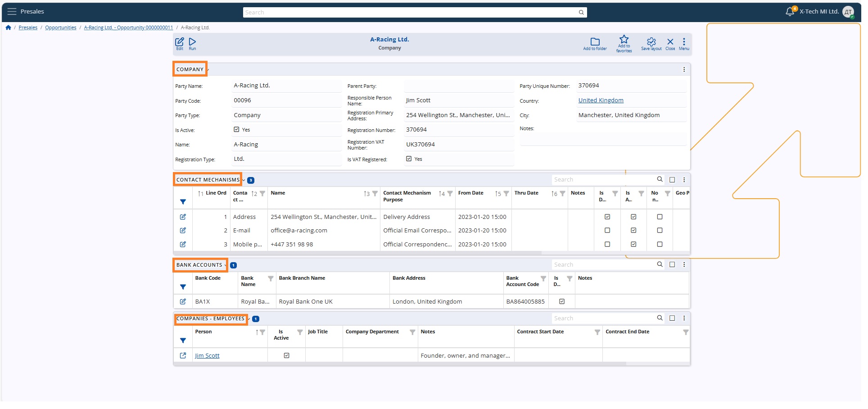The image size is (868, 409).
Task: Open notifications bell icon
Action: pyautogui.click(x=790, y=12)
